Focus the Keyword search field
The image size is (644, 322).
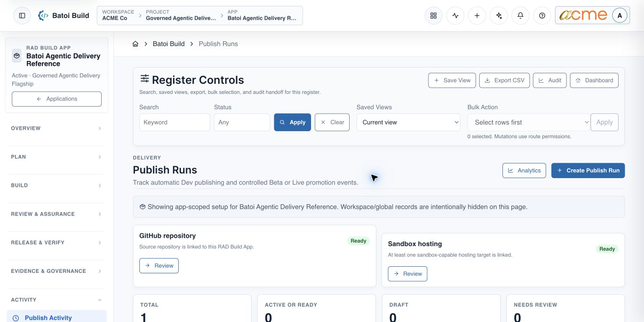pos(175,122)
